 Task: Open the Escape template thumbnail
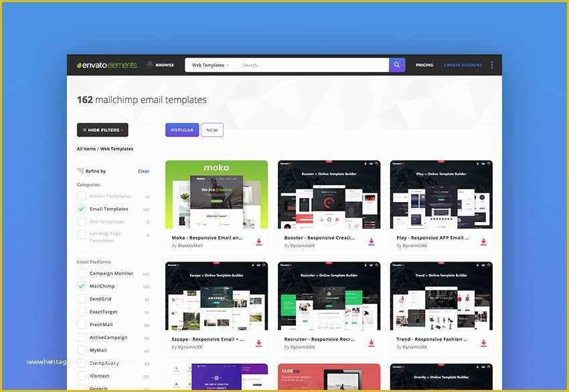pos(217,296)
